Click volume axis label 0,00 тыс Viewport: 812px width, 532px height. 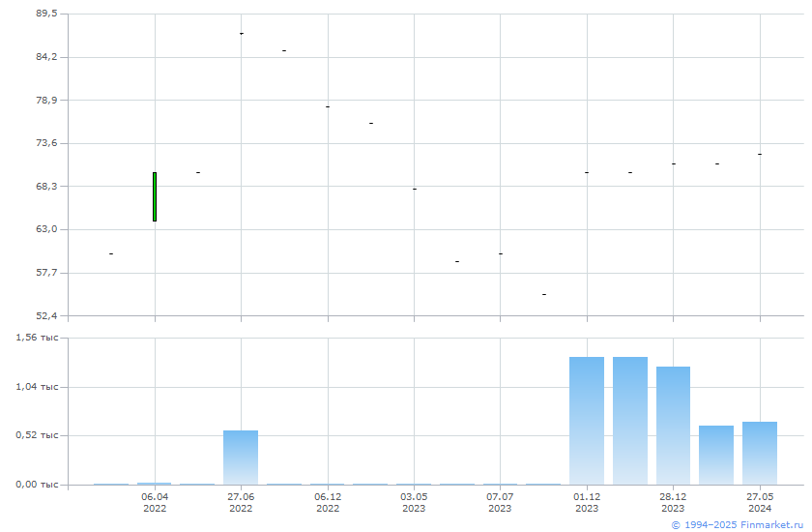(37, 485)
